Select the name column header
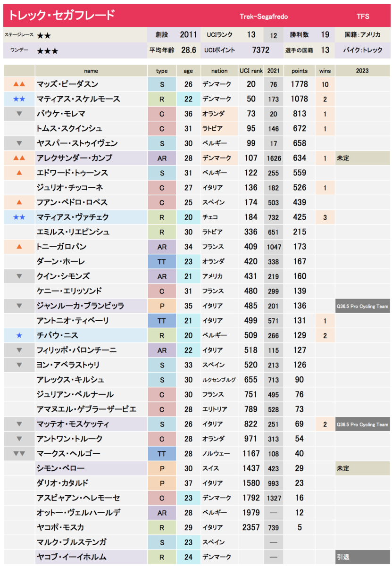The height and width of the screenshot is (566, 392). tap(91, 71)
